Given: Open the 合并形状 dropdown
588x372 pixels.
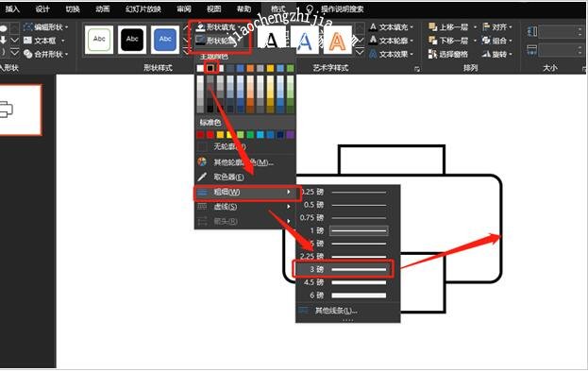Looking at the screenshot, I should click(46, 55).
